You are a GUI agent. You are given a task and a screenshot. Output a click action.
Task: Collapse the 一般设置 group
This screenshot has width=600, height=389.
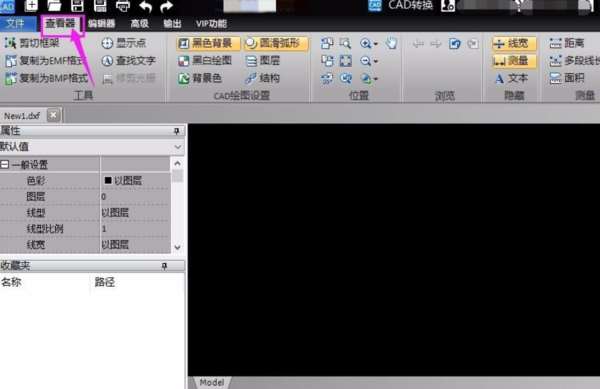5,164
